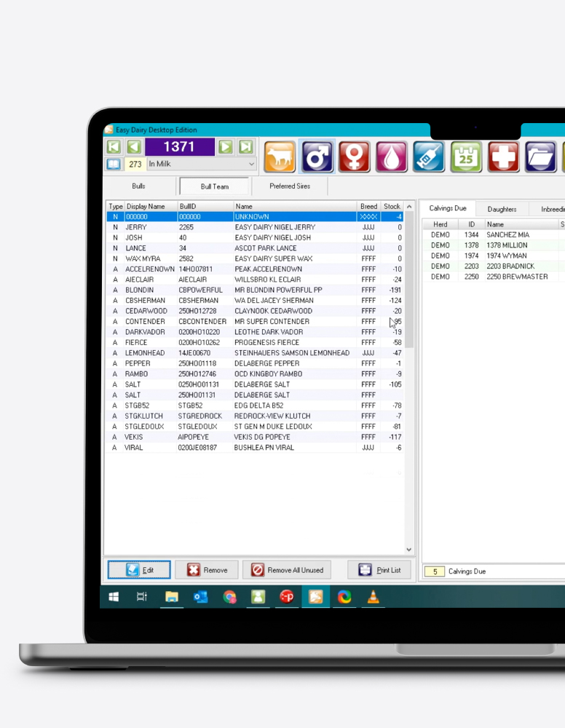Screen dimensions: 565x728
Task: Open the calendar 25 icon
Action: click(x=466, y=157)
